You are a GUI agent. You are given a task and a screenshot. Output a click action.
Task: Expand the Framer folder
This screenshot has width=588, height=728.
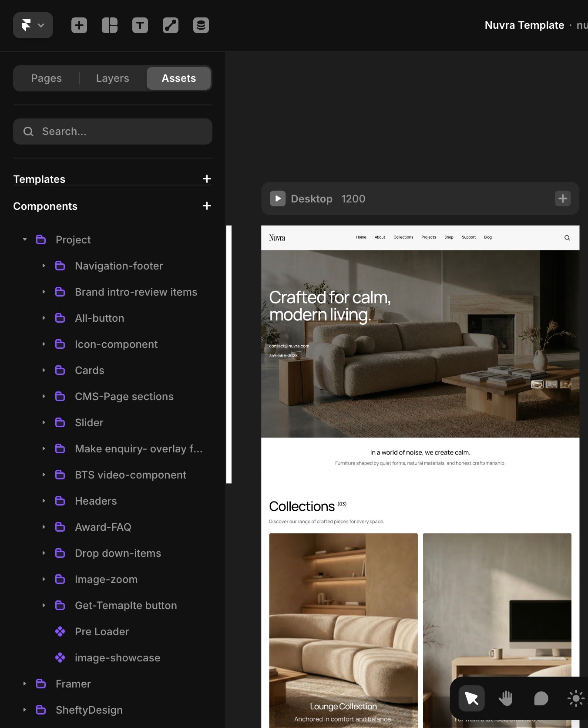[x=25, y=684]
